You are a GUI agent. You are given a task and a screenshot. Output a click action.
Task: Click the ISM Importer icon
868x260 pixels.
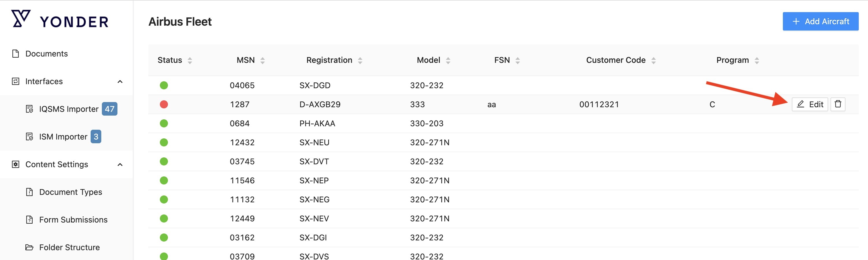pos(29,137)
